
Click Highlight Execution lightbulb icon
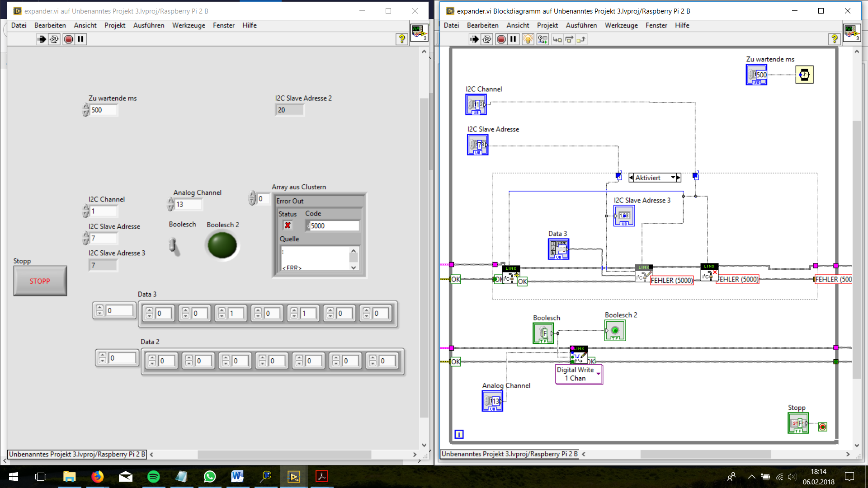pos(528,39)
